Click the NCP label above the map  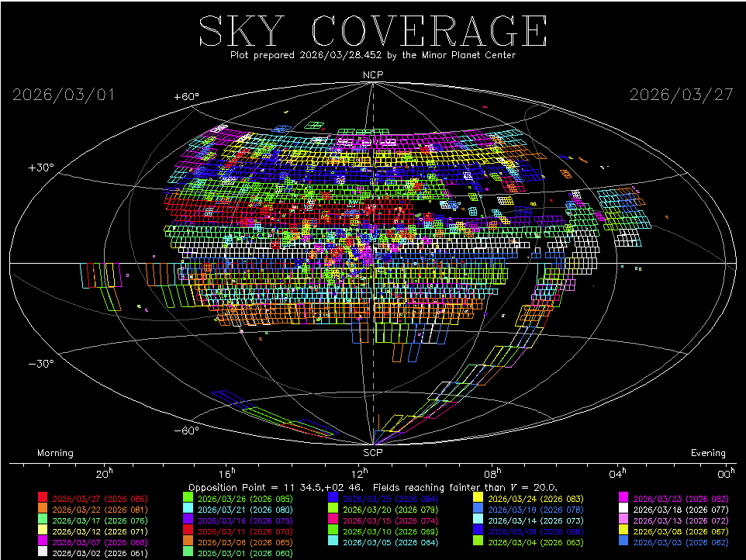(373, 74)
